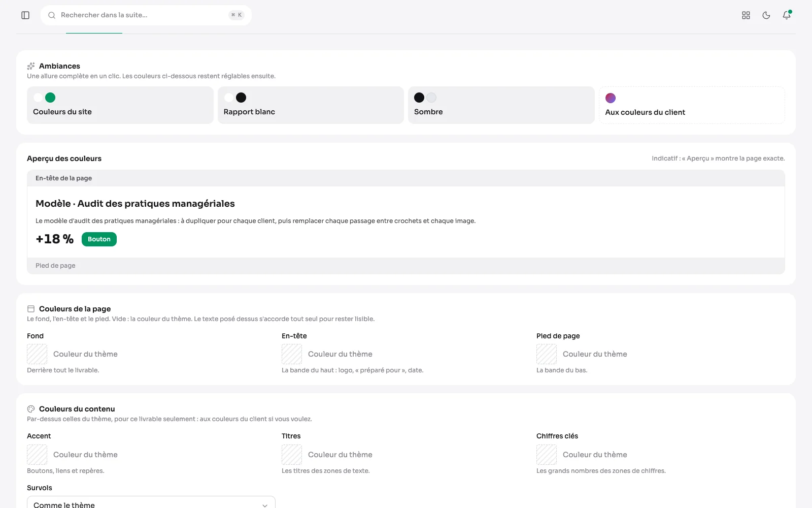Focus the Rechercher dans la suite search box
The width and height of the screenshot is (812, 508).
(146, 15)
